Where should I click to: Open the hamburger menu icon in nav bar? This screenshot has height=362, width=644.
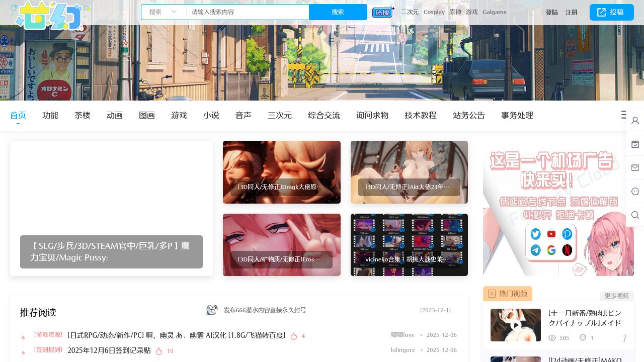pyautogui.click(x=624, y=115)
